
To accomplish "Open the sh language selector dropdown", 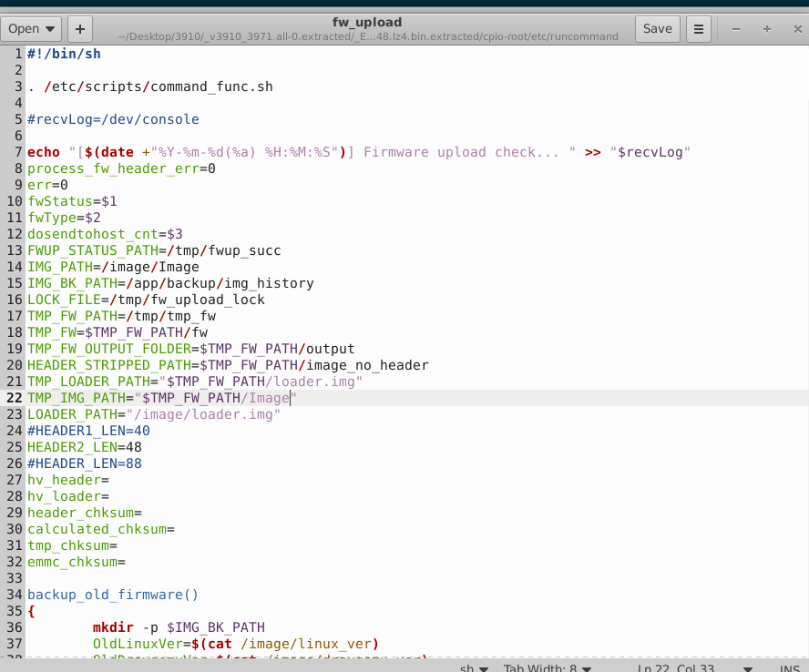I will (472, 667).
